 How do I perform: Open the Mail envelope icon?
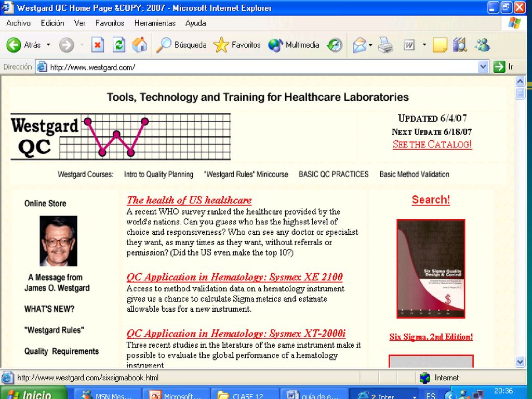(x=359, y=45)
